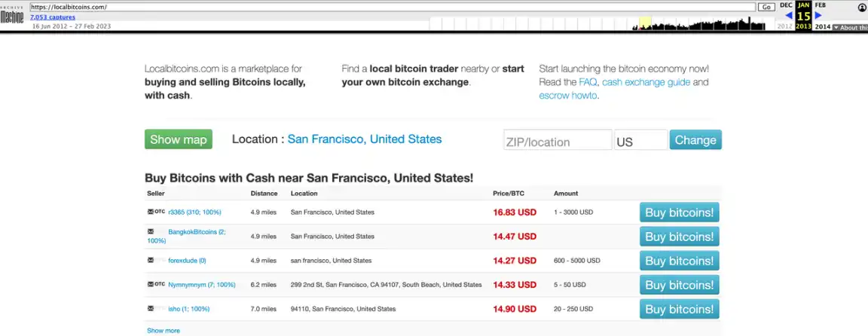Click Buy bitcoins! for 14.90 USD offer
Screen dimensions: 868x336
pos(679,309)
